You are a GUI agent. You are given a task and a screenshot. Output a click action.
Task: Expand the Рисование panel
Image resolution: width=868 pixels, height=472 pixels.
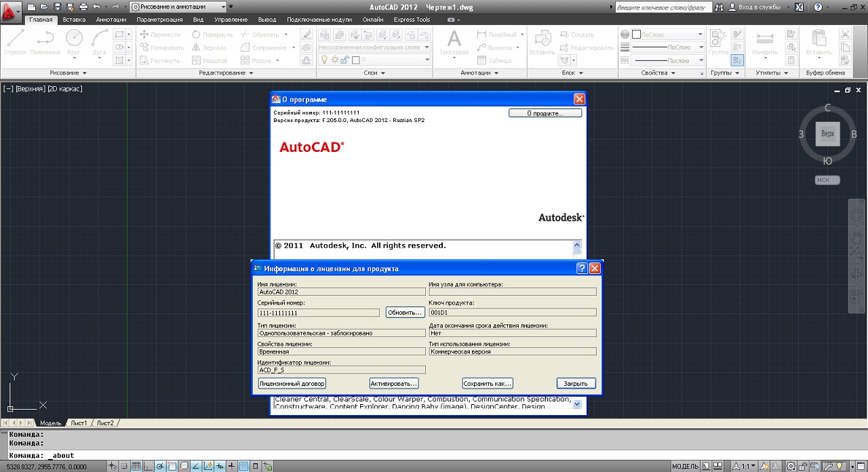pos(68,73)
